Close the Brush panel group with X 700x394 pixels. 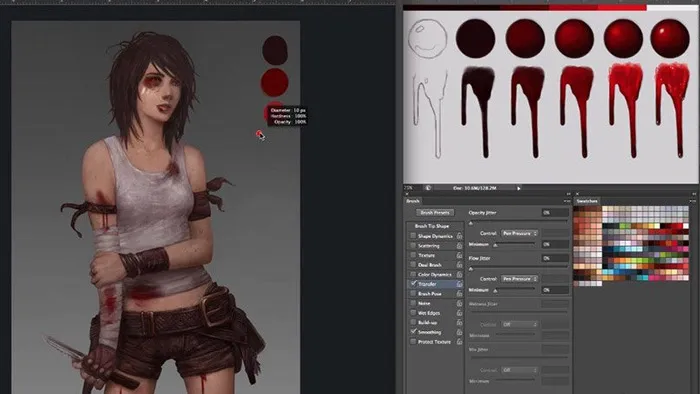pyautogui.click(x=407, y=194)
